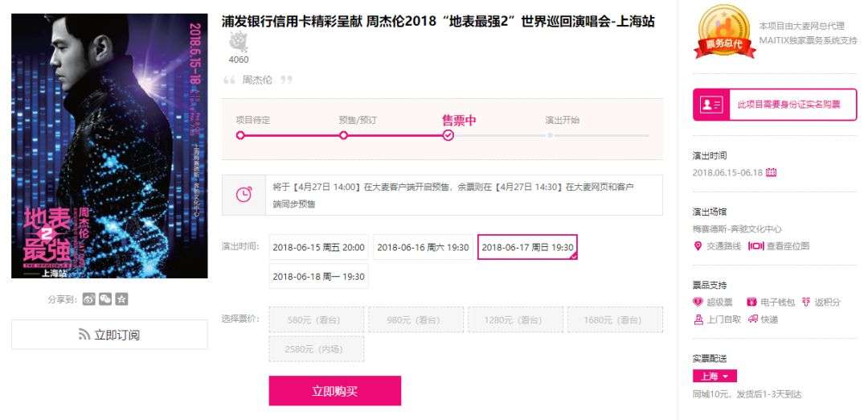Open calendar icon next to 2018.06.15-06.18
The height and width of the screenshot is (420, 868).
pos(771,172)
